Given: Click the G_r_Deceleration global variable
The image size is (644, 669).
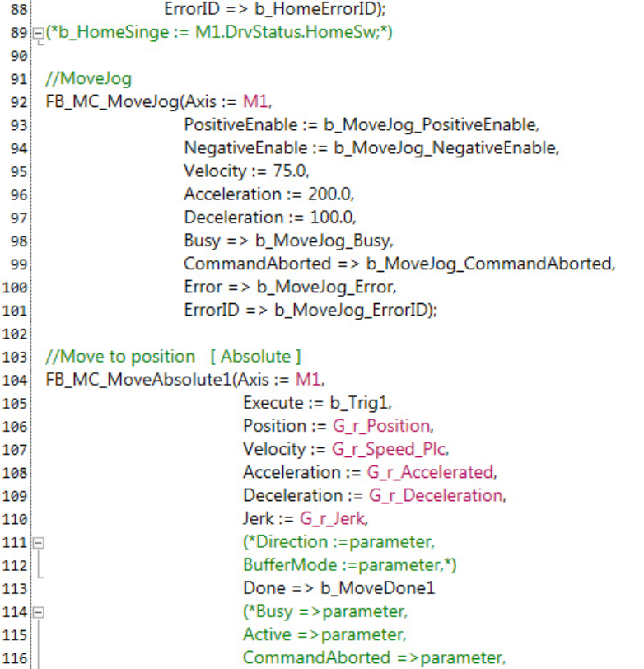Looking at the screenshot, I should (436, 495).
